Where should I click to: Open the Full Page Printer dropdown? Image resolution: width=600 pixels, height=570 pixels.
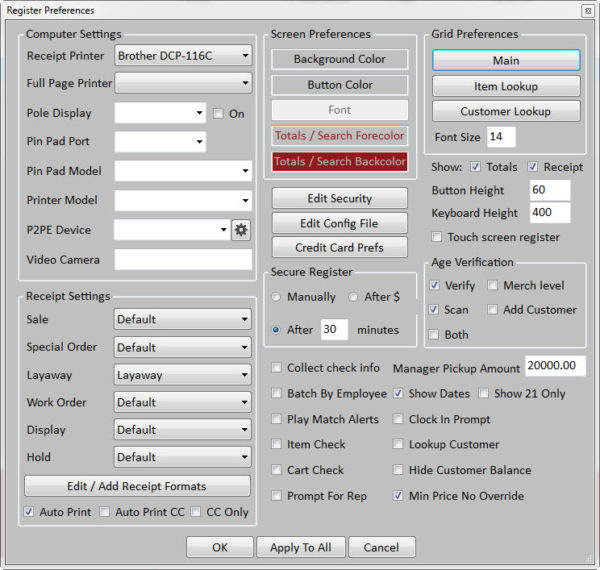[183, 83]
